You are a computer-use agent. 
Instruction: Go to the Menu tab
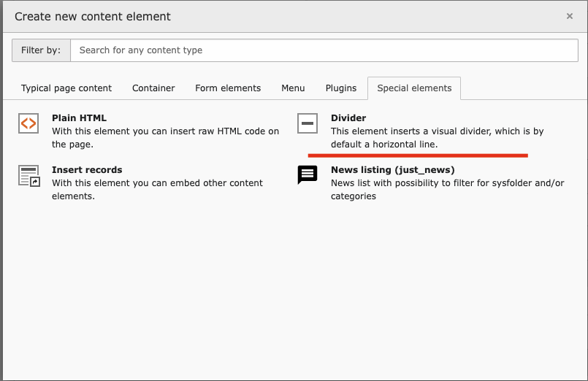(x=293, y=88)
